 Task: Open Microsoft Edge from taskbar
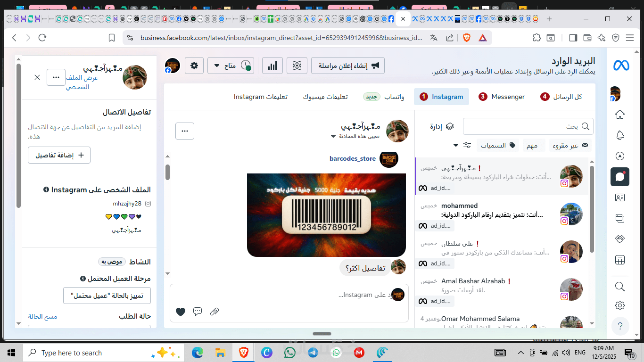coord(198,353)
